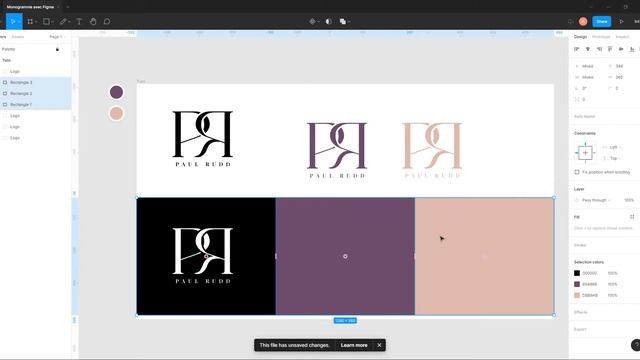Select the Palette layer
Image resolution: width=640 pixels, height=360 pixels.
click(x=36, y=49)
